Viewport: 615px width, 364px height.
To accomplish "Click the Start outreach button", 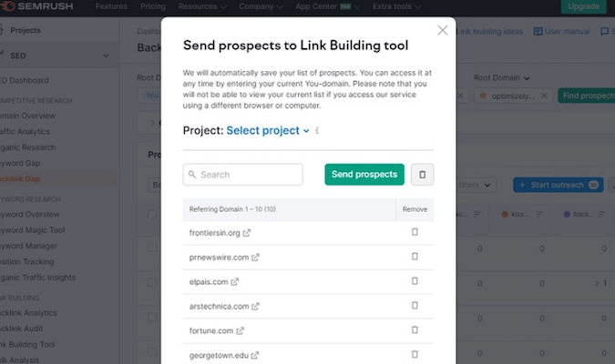I will tap(558, 185).
